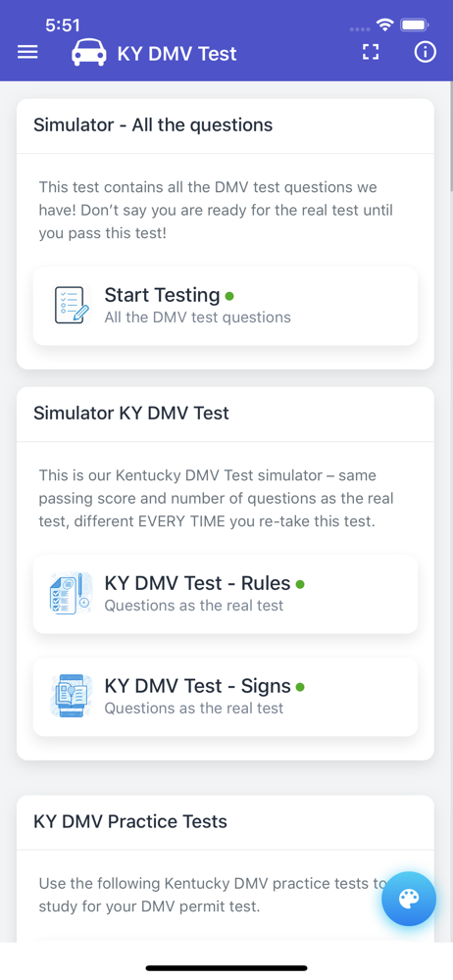Tap green dot beside Signs test
This screenshot has height=980, width=453.
[300, 687]
